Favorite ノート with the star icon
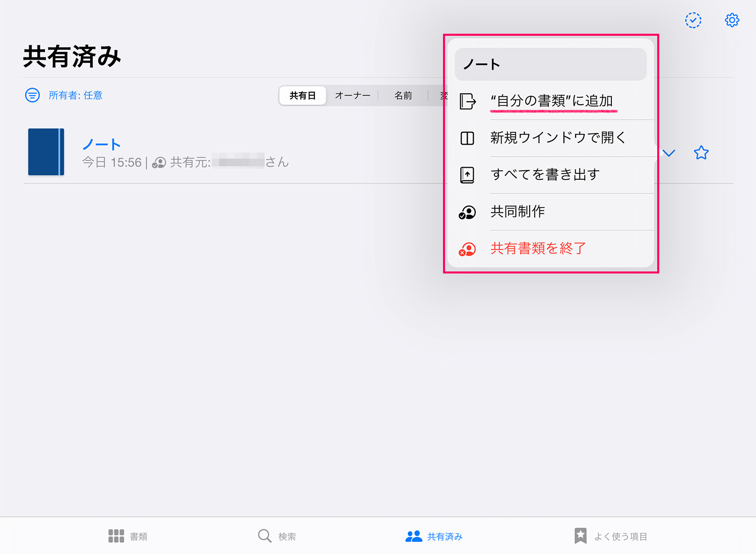This screenshot has height=554, width=756. tap(701, 153)
